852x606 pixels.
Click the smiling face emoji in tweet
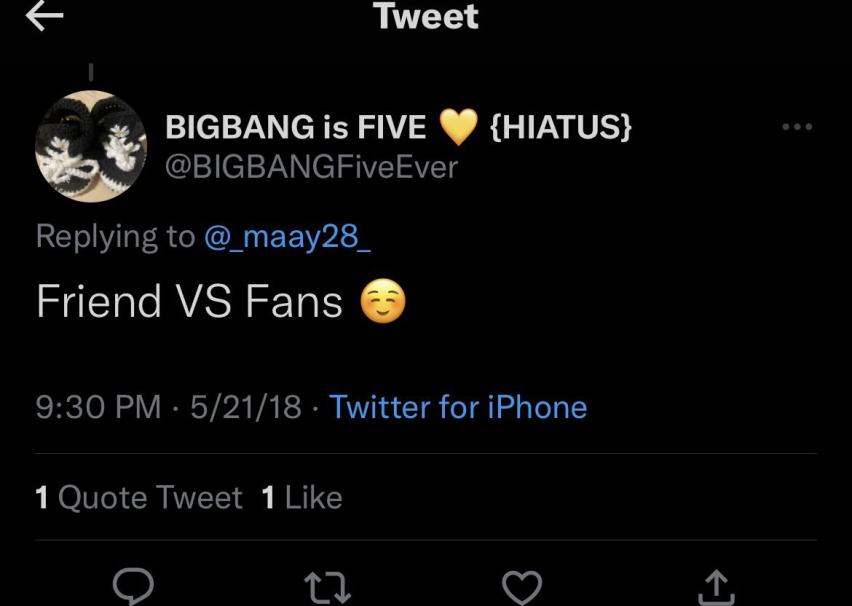tap(383, 303)
